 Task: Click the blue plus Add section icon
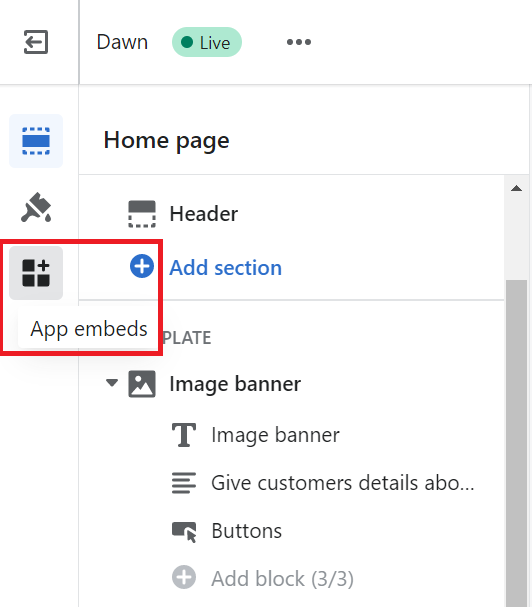coord(142,266)
